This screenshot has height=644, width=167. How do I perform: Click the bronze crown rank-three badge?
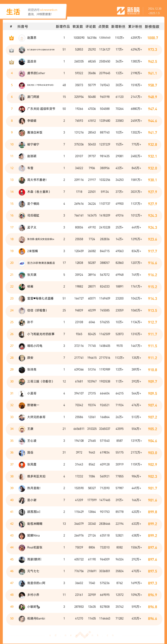click(x=11, y=62)
